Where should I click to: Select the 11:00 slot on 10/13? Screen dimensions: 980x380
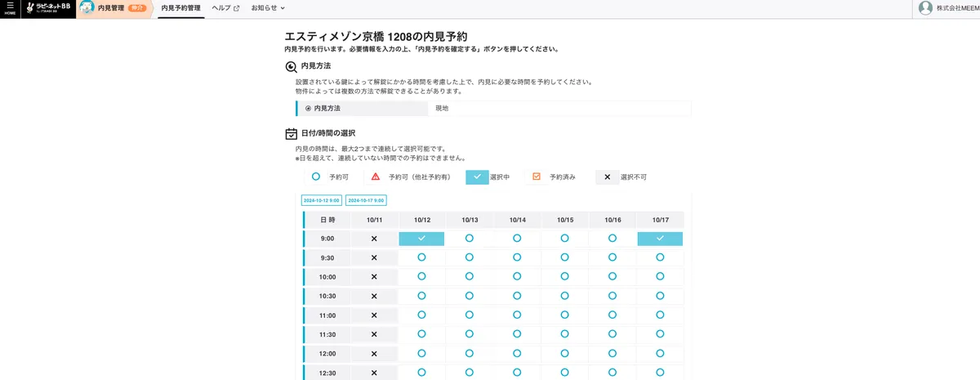(469, 315)
